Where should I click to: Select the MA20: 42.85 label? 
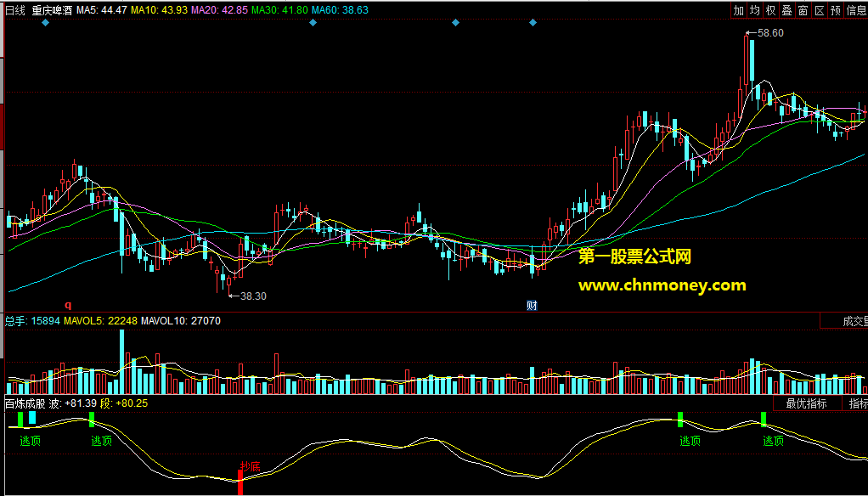pyautogui.click(x=217, y=10)
